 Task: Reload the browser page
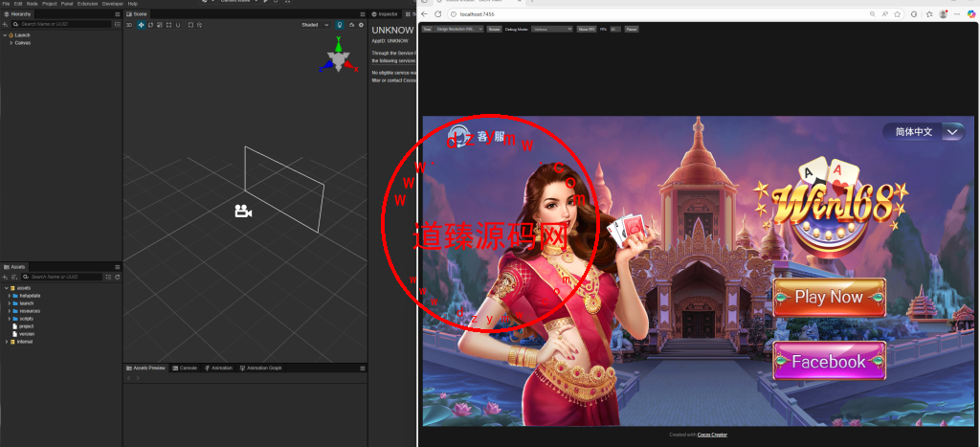click(x=438, y=13)
